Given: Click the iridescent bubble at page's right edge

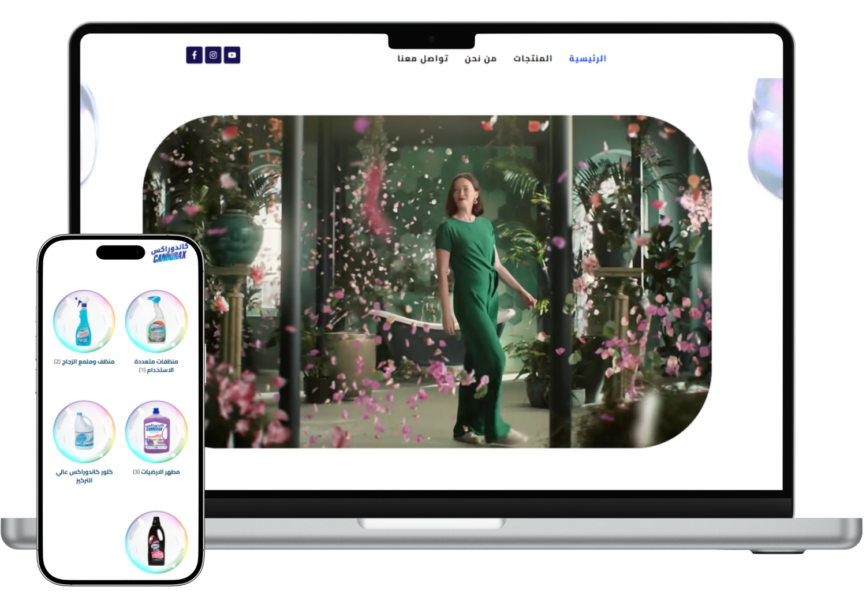Looking at the screenshot, I should tap(766, 139).
